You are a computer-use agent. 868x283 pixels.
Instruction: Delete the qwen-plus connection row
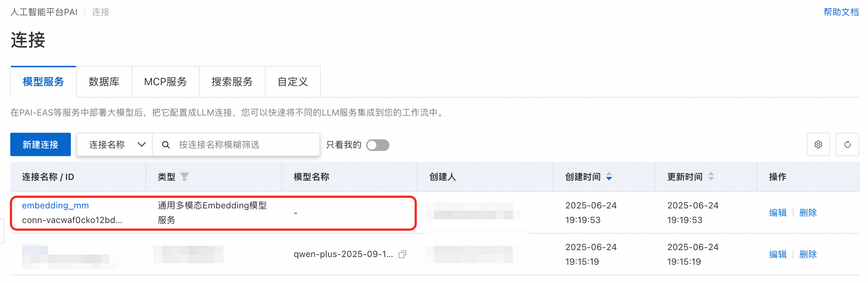(808, 254)
